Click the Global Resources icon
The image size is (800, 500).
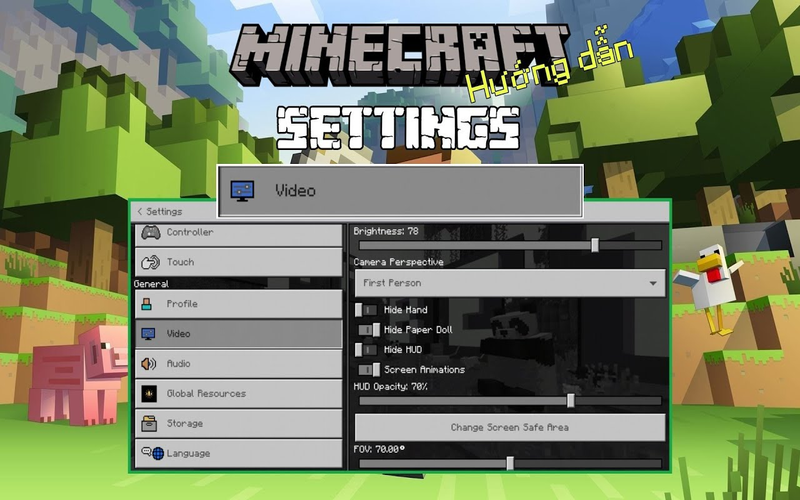(x=149, y=394)
